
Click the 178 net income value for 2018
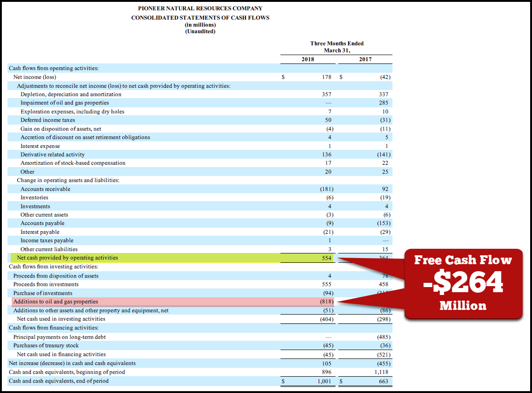tap(327, 77)
